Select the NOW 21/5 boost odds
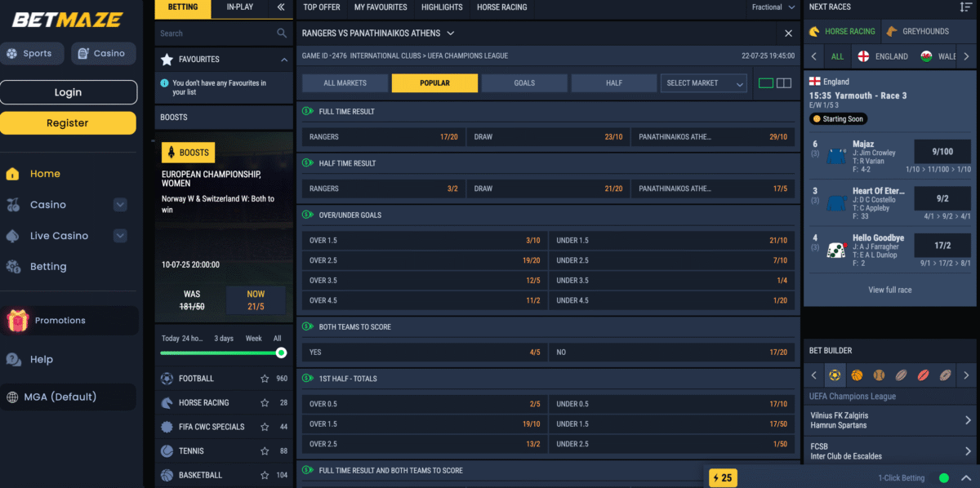 tap(256, 300)
